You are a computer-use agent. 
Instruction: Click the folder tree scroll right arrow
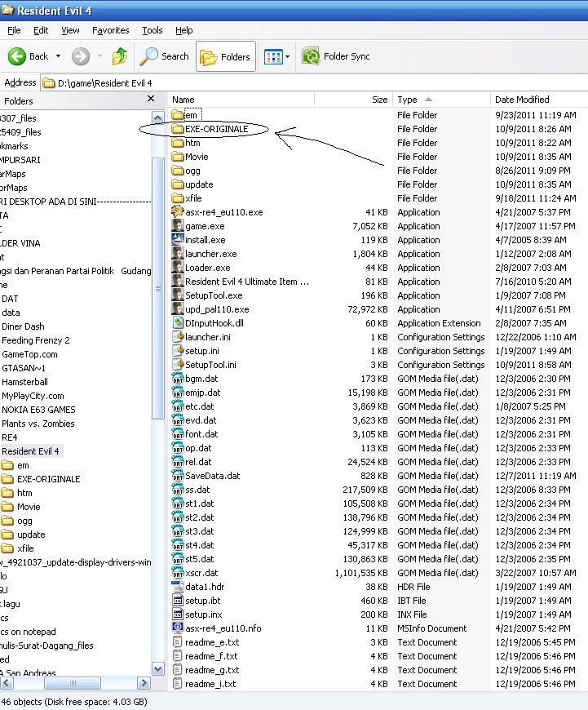coord(143,683)
